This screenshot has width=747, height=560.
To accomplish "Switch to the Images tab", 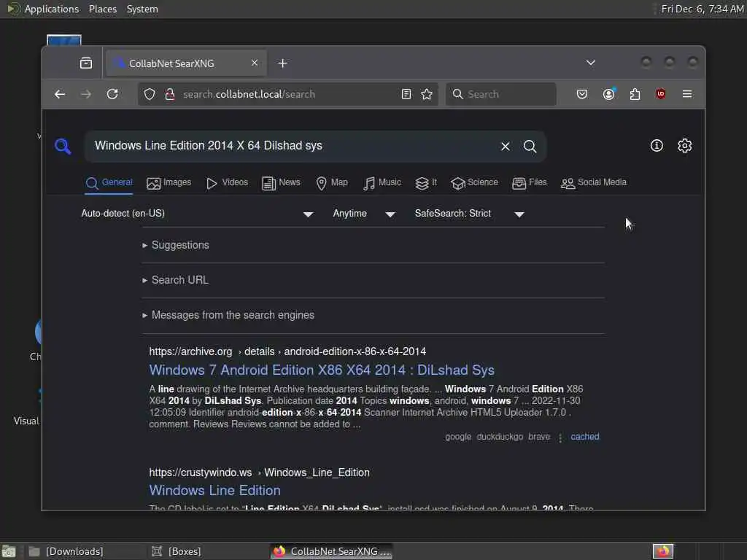I will tap(169, 183).
